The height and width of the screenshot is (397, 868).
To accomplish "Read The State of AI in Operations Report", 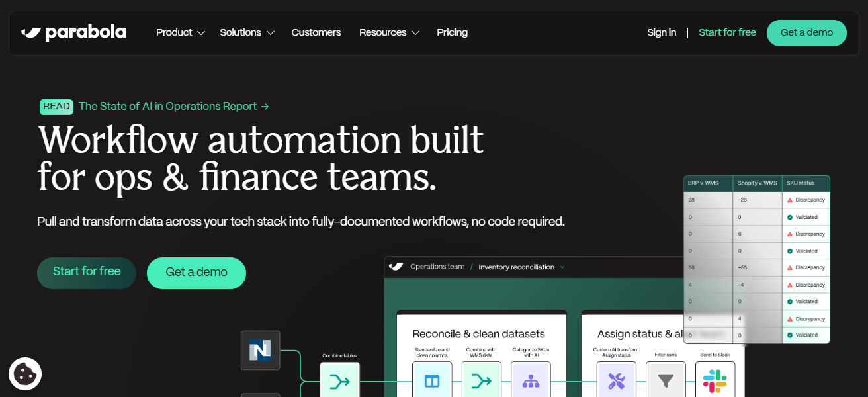I will (x=173, y=106).
